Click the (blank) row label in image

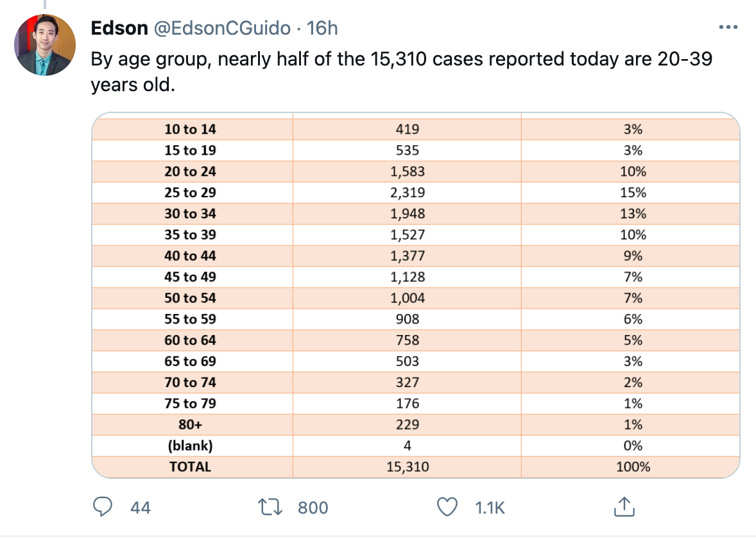click(190, 446)
